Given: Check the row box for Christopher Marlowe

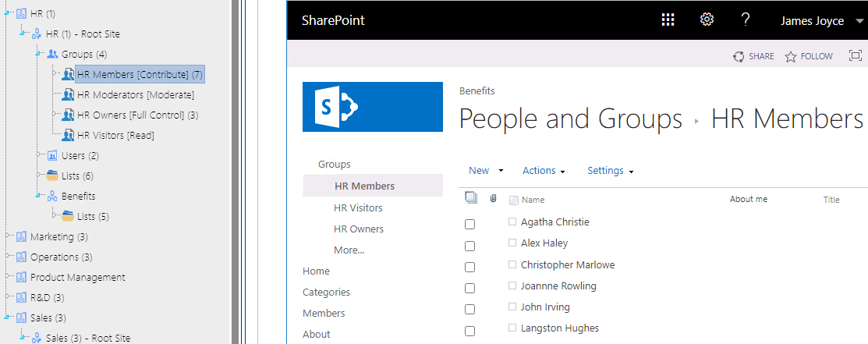Looking at the screenshot, I should [x=469, y=267].
